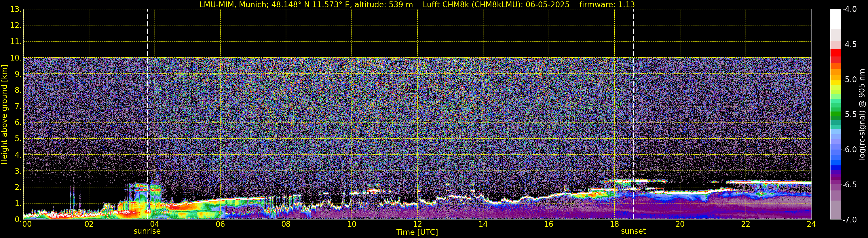Click the time axis tick label '16'

pos(549,224)
